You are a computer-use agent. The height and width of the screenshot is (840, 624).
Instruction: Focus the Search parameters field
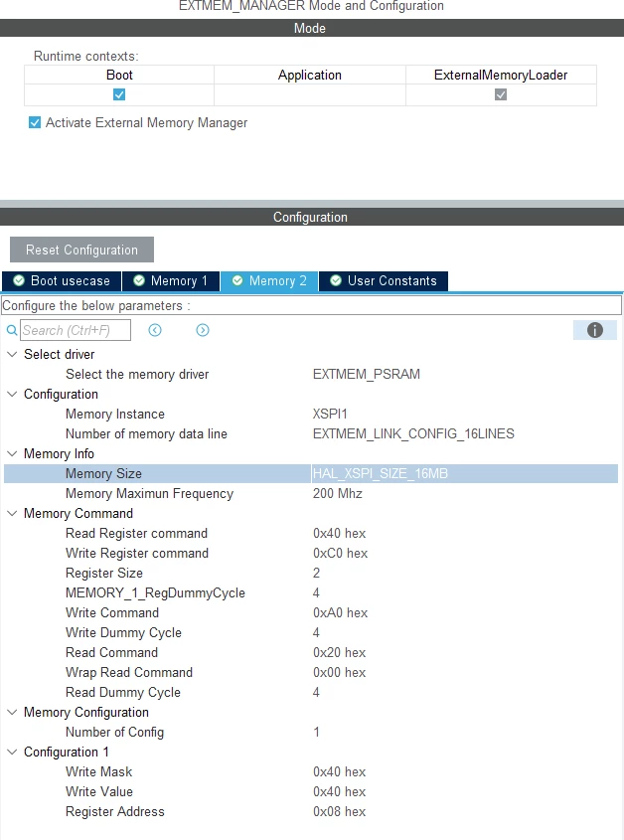tap(76, 330)
